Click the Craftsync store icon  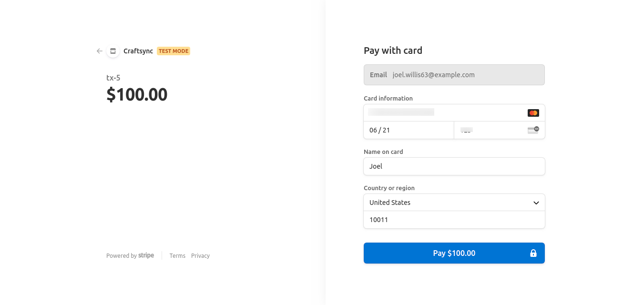click(x=113, y=51)
